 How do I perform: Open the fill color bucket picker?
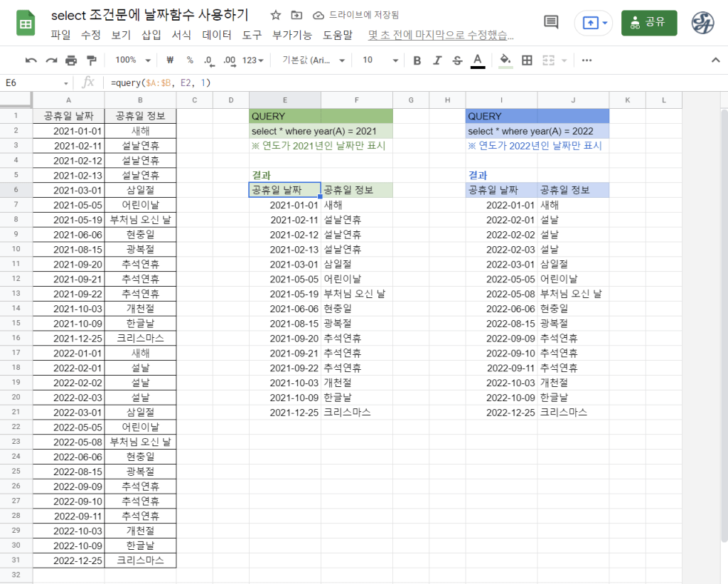point(505,60)
